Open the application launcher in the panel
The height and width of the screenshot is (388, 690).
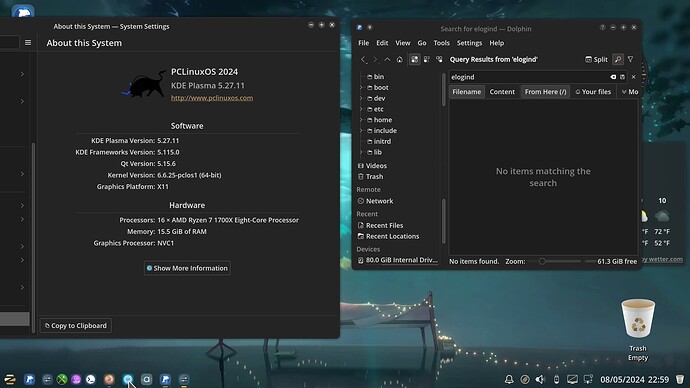click(x=10, y=379)
